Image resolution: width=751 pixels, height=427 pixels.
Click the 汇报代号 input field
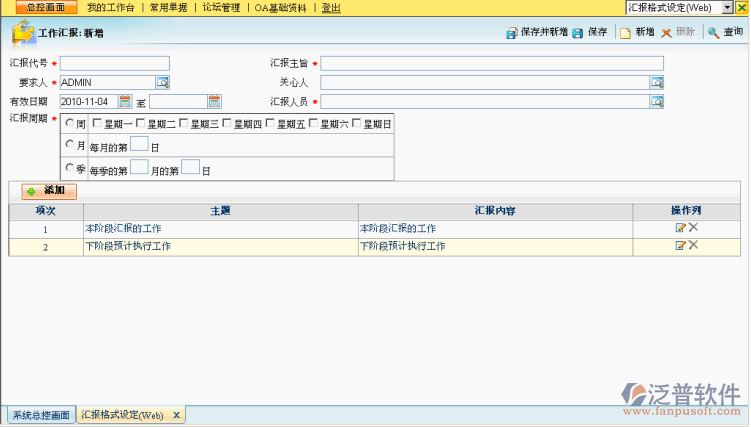pyautogui.click(x=114, y=63)
